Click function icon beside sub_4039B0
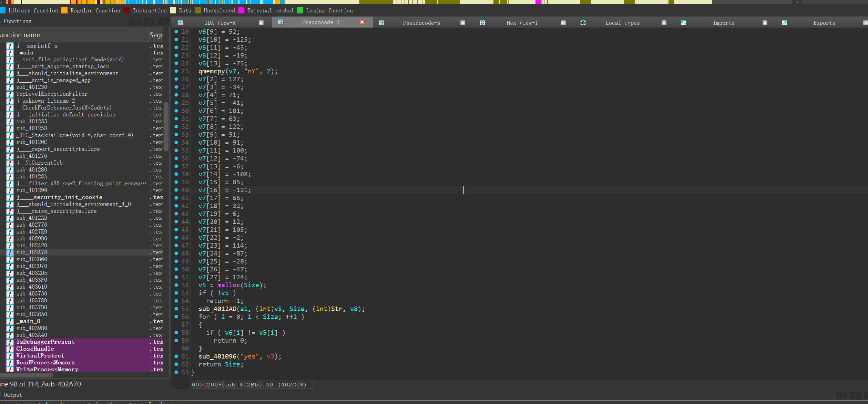The width and height of the screenshot is (868, 404). click(x=10, y=328)
